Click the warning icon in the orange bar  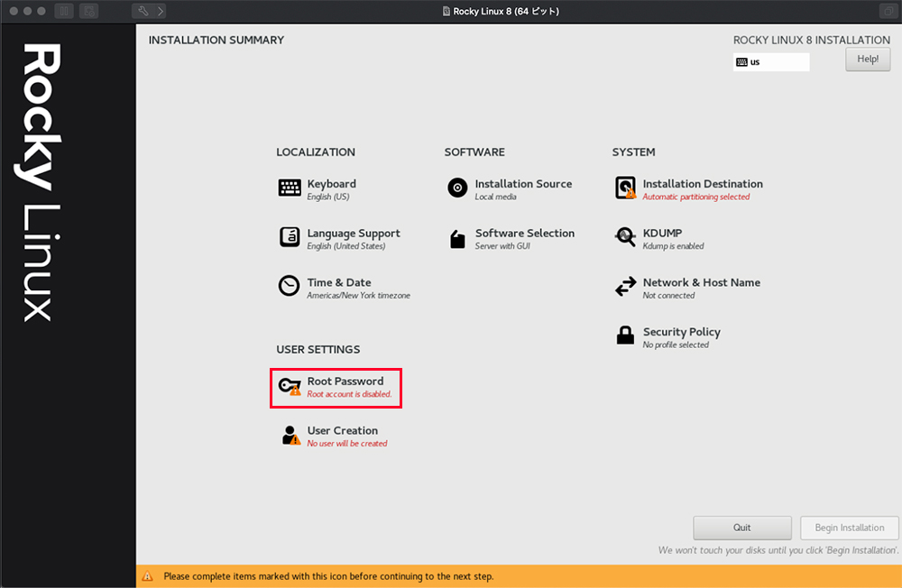tap(148, 576)
